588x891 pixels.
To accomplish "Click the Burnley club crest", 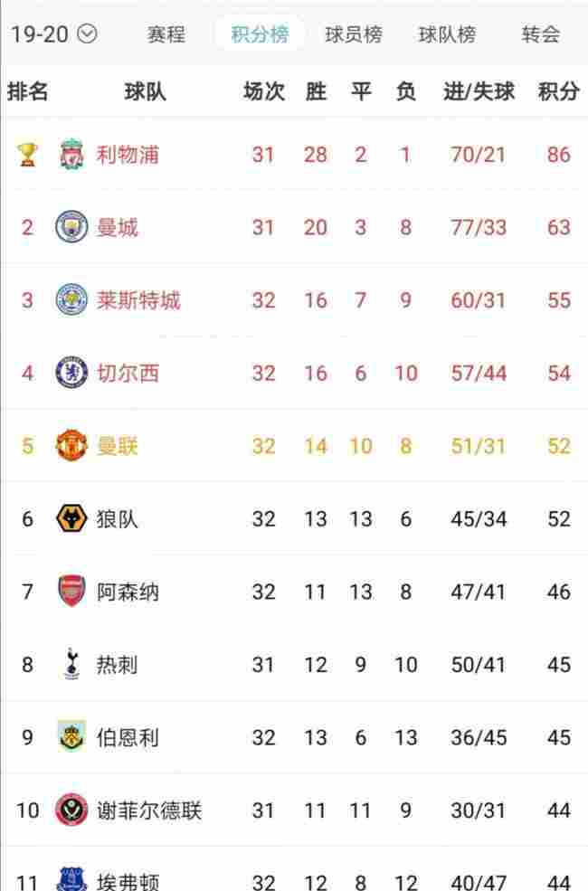I will click(71, 736).
